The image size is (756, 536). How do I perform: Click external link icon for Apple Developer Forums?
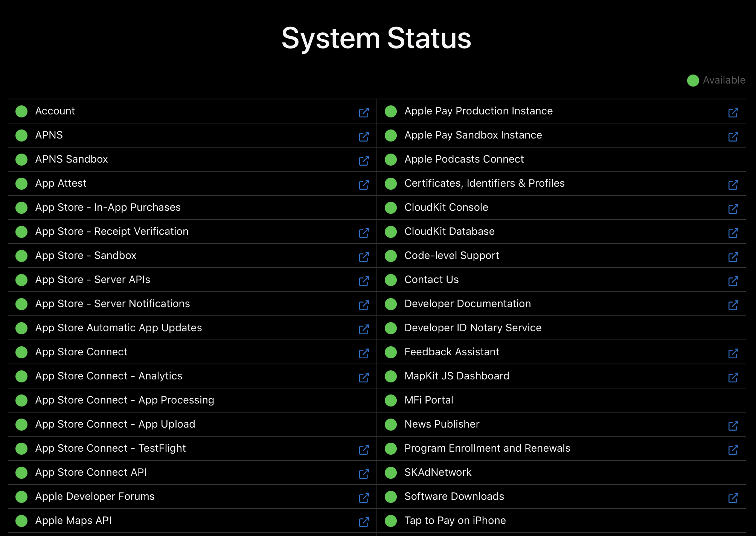click(364, 498)
